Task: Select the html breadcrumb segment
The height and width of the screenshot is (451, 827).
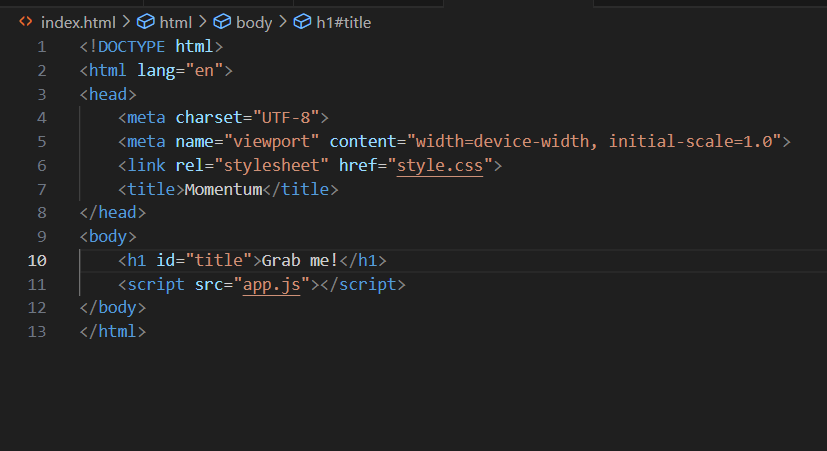Action: tap(176, 23)
